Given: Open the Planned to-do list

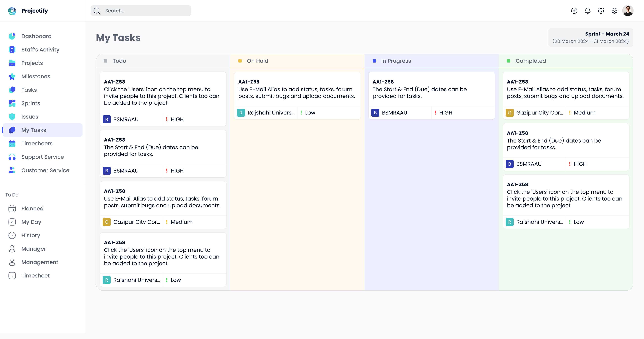Looking at the screenshot, I should 32,209.
